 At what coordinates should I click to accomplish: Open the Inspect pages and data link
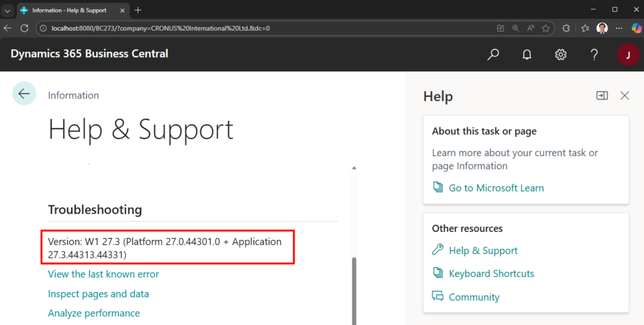pos(98,294)
